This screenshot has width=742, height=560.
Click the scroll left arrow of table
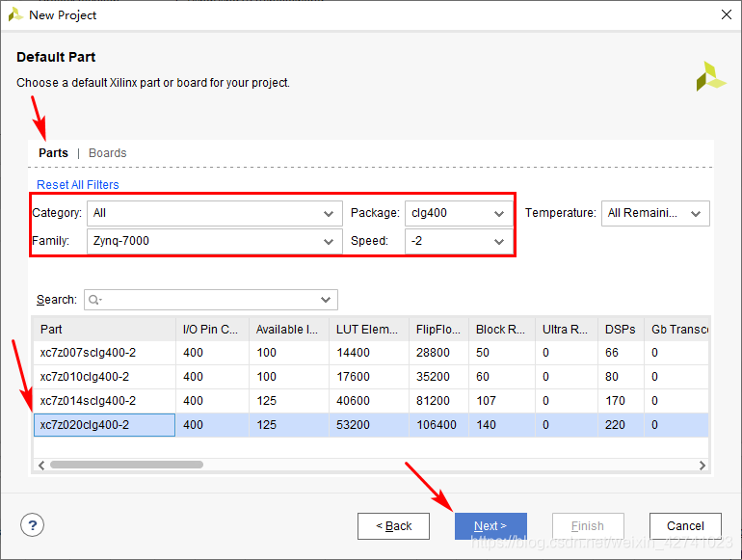click(x=41, y=466)
